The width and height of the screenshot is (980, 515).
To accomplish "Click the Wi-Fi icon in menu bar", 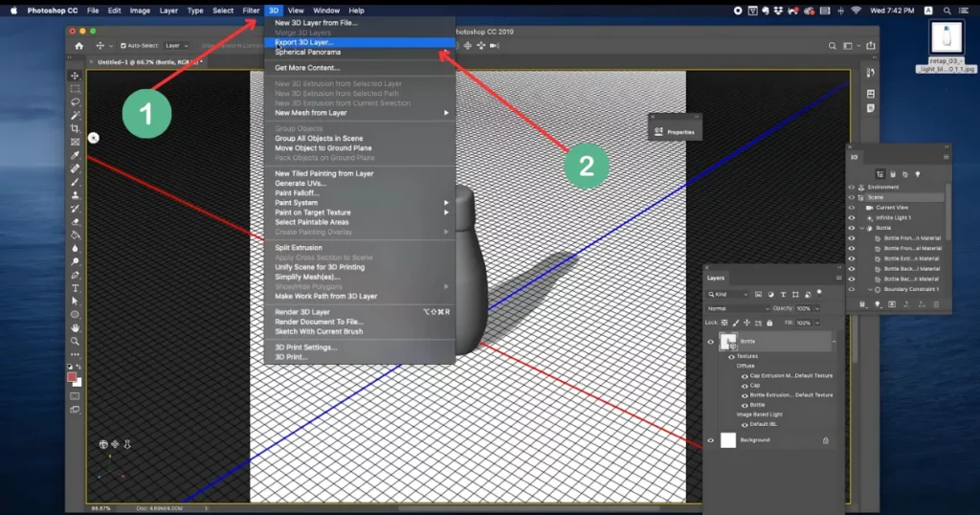I will [x=857, y=11].
